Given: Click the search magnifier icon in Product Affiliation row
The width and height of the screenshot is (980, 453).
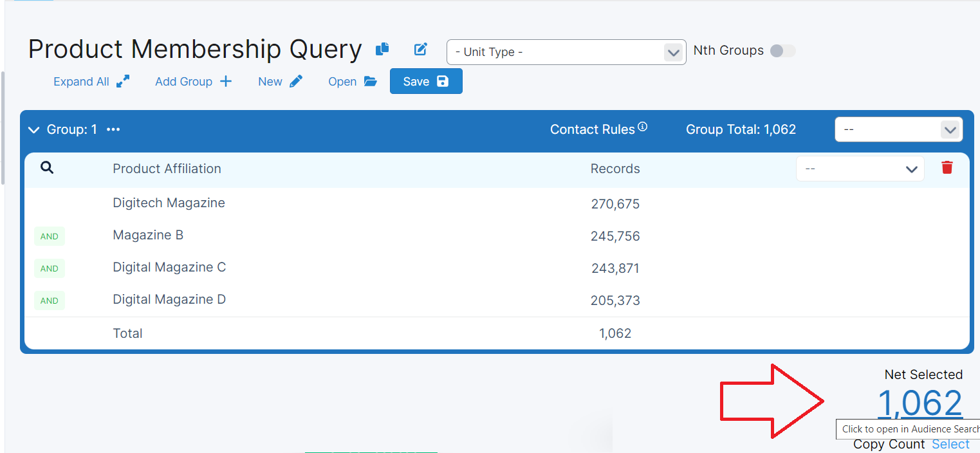Looking at the screenshot, I should (x=47, y=168).
